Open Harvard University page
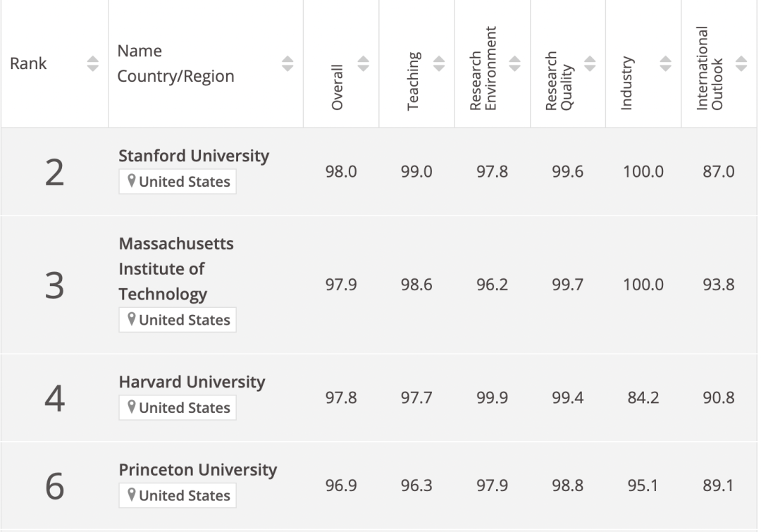 pyautogui.click(x=192, y=382)
